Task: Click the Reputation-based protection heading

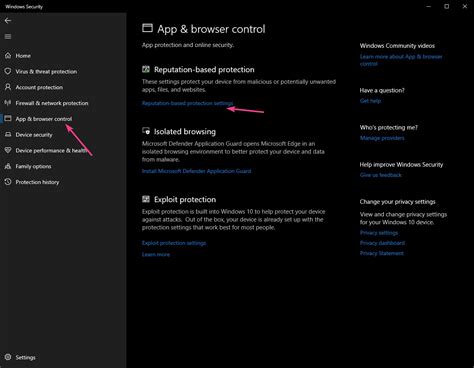Action: click(204, 70)
